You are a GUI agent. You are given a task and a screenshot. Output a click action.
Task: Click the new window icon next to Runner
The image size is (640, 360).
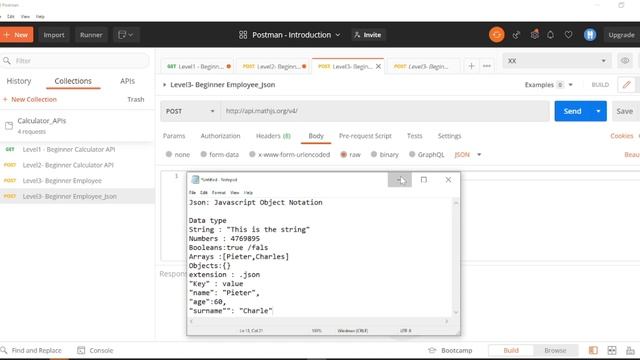click(122, 35)
